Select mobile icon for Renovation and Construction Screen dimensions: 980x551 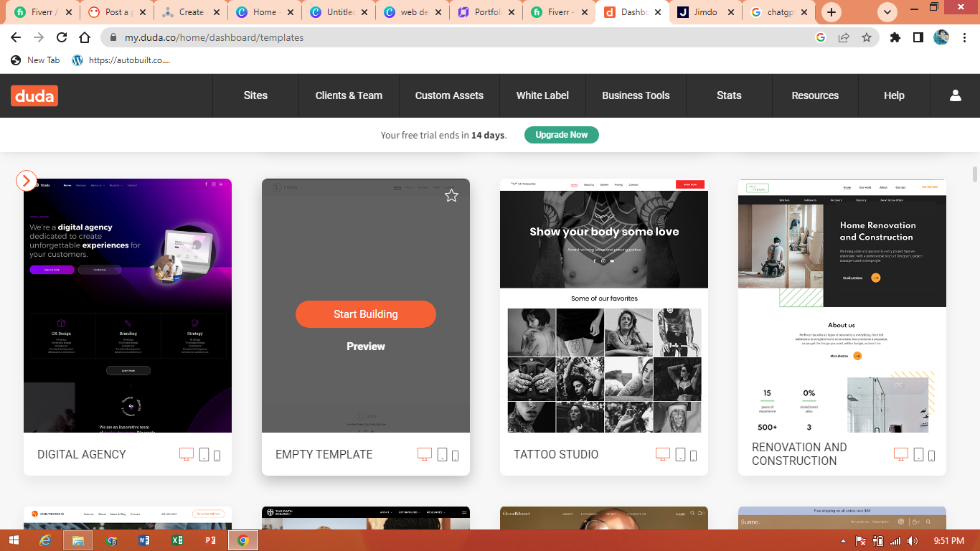(x=931, y=456)
